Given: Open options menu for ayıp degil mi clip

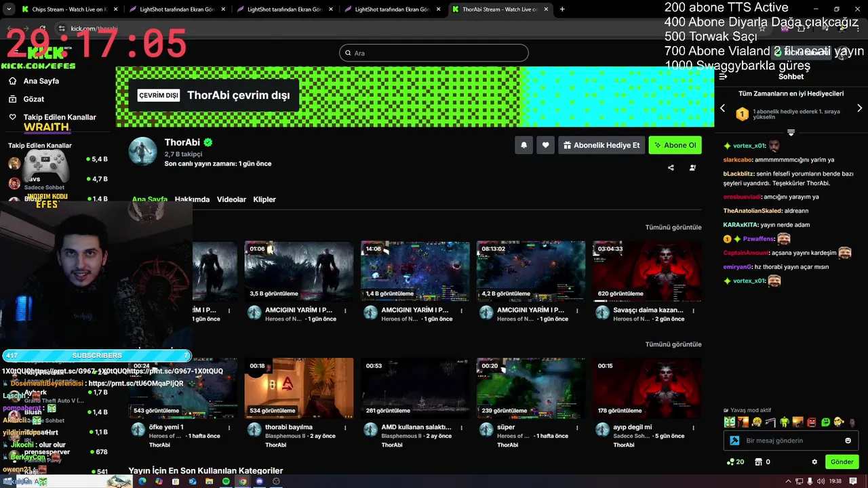Looking at the screenshot, I should [693, 428].
